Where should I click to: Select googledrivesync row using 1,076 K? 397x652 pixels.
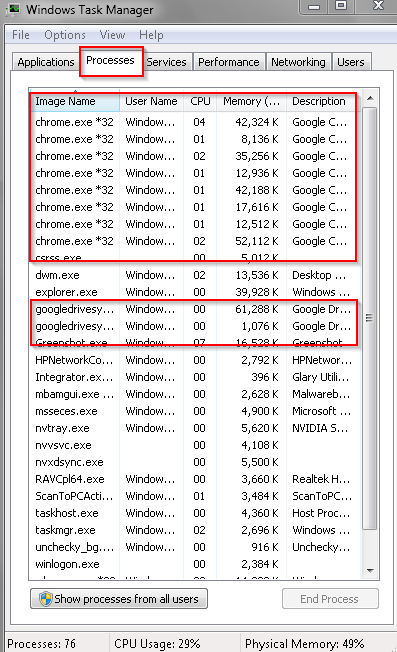(x=195, y=326)
